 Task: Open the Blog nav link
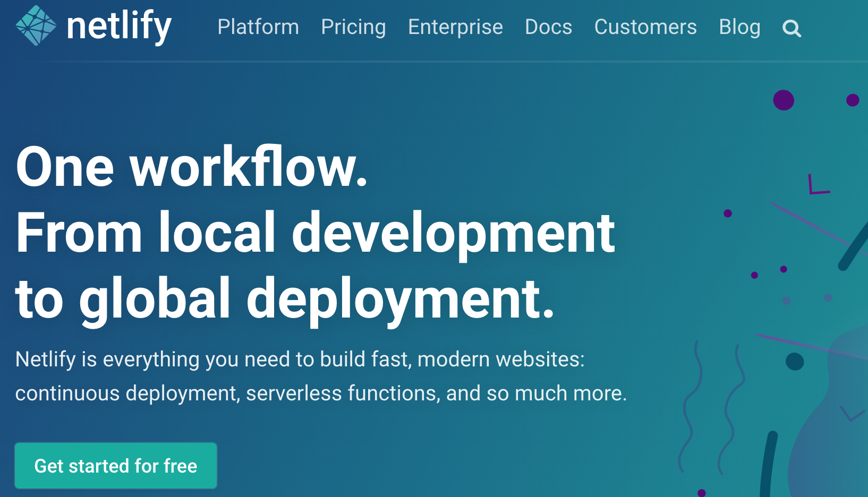coord(739,27)
